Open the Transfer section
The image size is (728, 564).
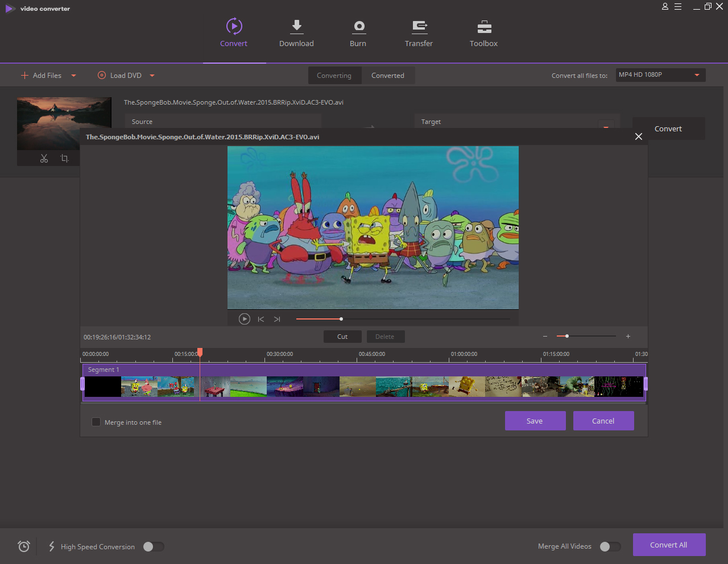pos(419,33)
